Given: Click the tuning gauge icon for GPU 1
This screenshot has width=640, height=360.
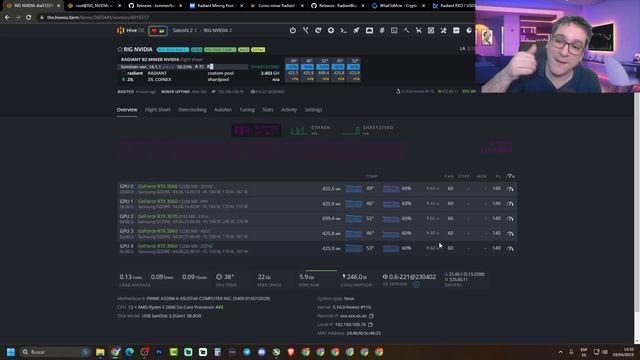Looking at the screenshot, I should click(x=510, y=204).
